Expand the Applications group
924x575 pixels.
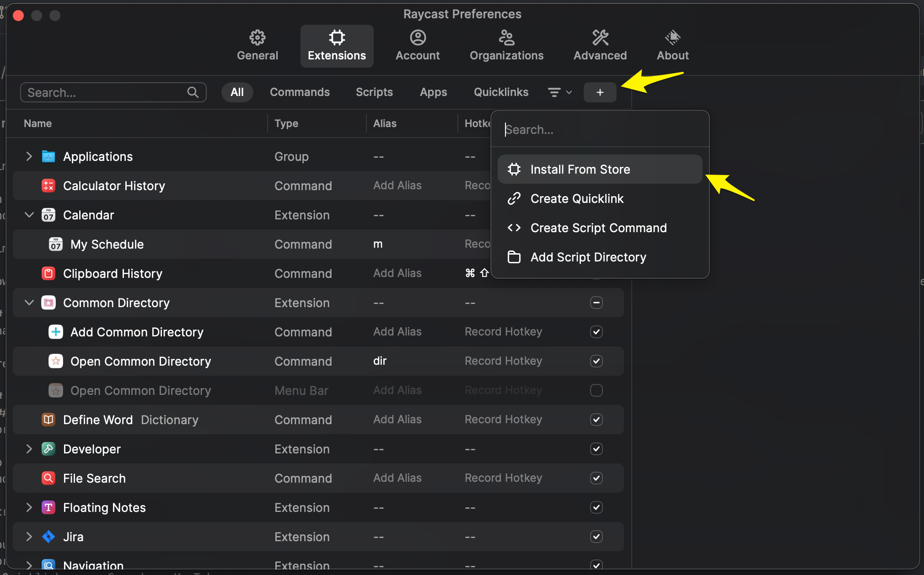point(29,156)
